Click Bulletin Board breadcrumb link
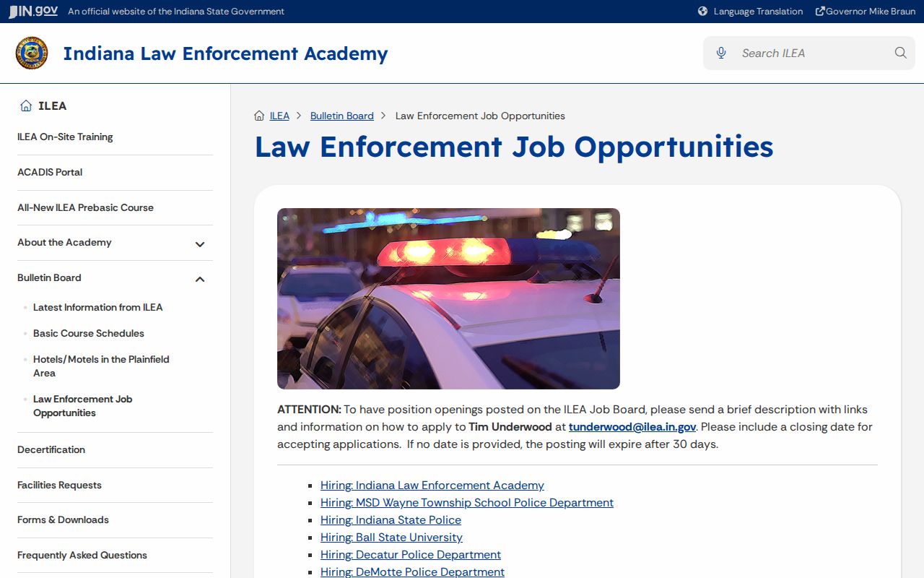The image size is (924, 578). pos(342,116)
